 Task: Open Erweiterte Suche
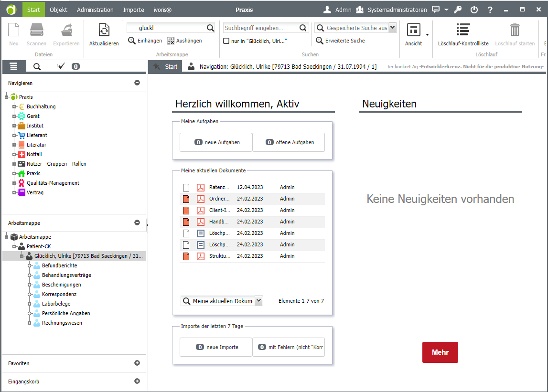(320, 41)
